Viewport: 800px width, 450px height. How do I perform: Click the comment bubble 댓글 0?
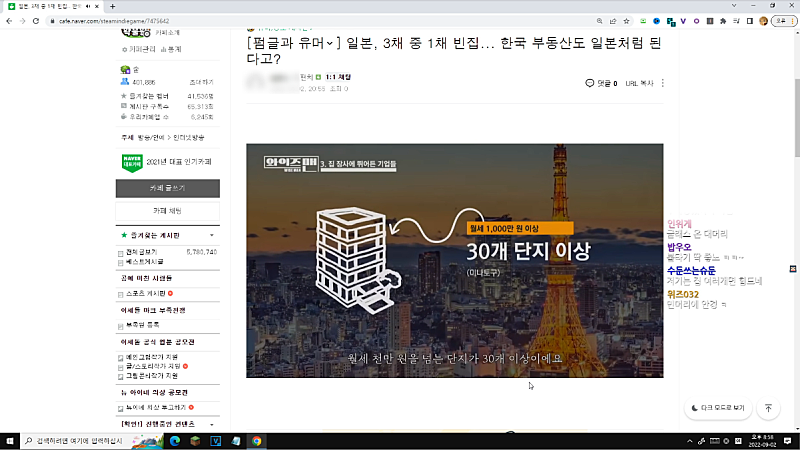click(x=601, y=83)
